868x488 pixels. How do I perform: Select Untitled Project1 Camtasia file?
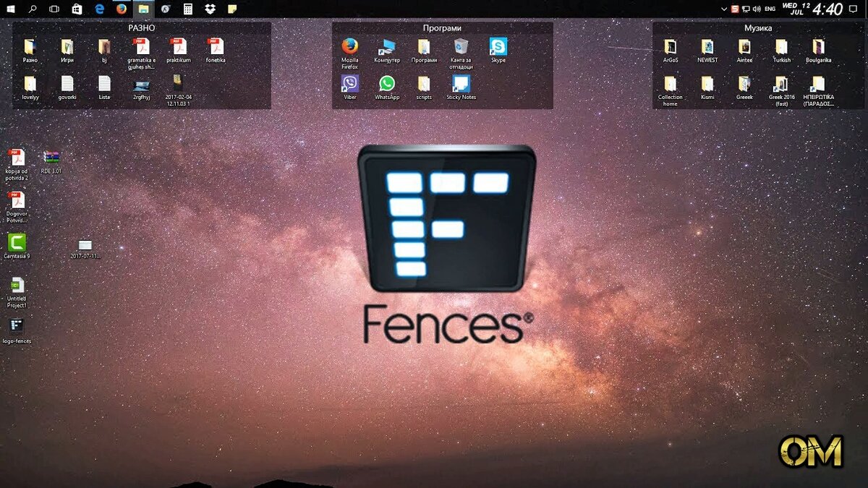coord(16,292)
